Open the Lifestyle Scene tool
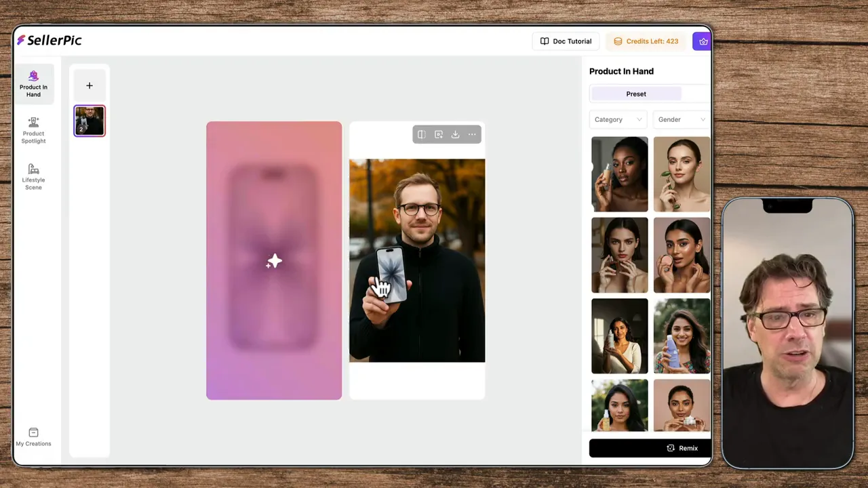 [x=33, y=176]
